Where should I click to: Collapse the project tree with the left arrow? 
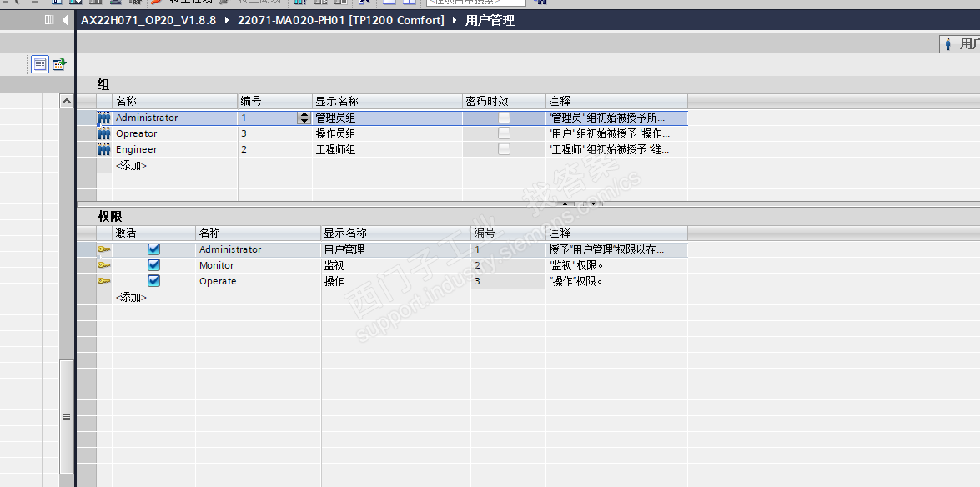[x=65, y=21]
